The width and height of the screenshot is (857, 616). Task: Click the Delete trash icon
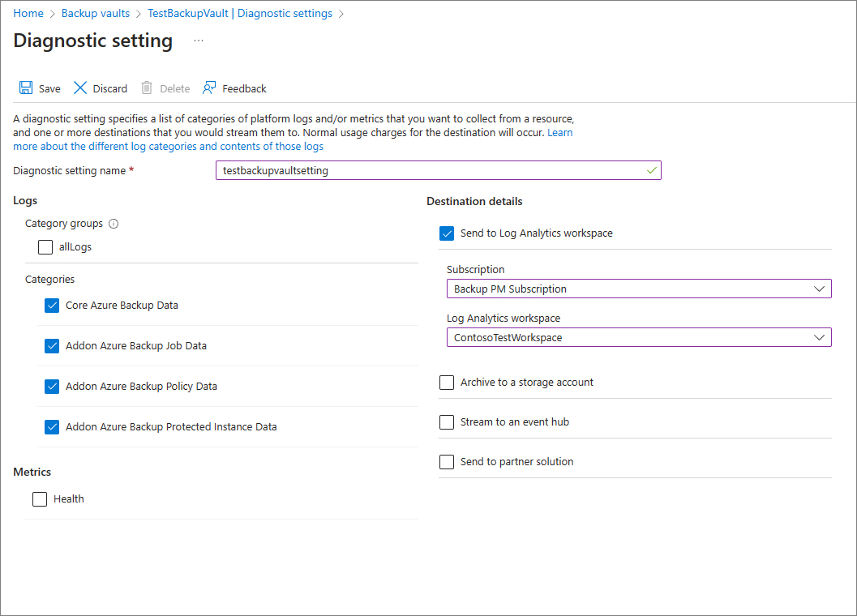point(147,88)
